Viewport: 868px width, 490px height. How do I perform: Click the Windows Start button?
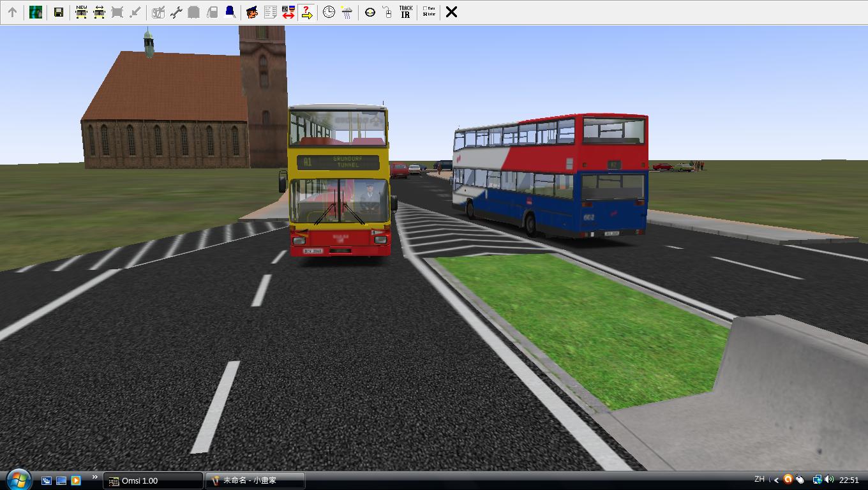[x=18, y=479]
